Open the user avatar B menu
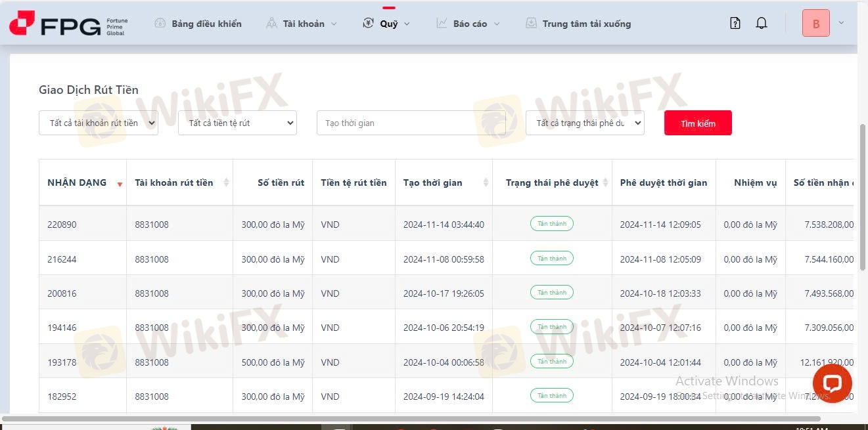 pyautogui.click(x=816, y=24)
